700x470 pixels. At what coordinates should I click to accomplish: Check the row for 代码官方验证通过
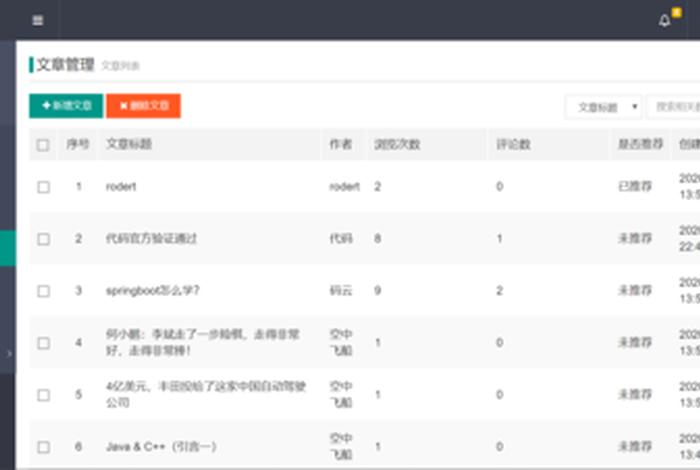click(43, 239)
